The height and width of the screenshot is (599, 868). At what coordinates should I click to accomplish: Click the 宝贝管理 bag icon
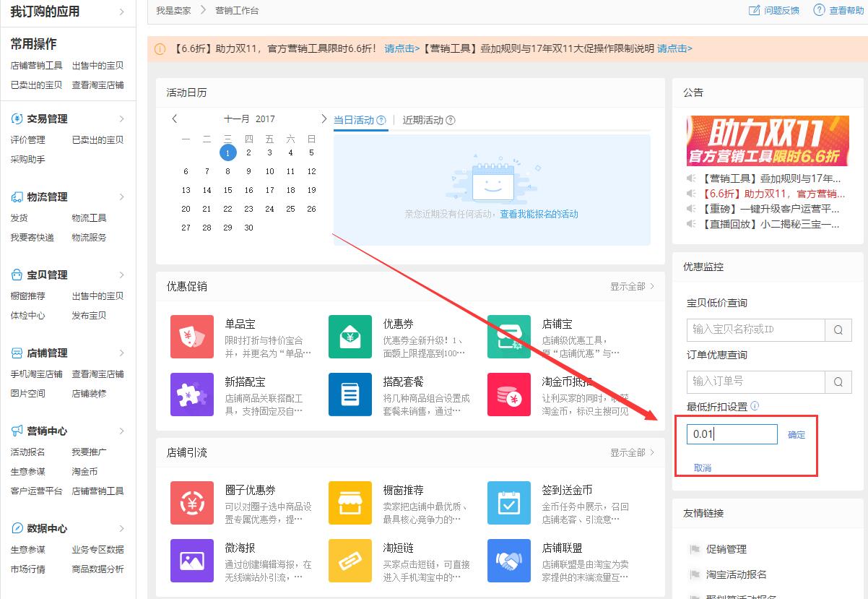pyautogui.click(x=17, y=275)
